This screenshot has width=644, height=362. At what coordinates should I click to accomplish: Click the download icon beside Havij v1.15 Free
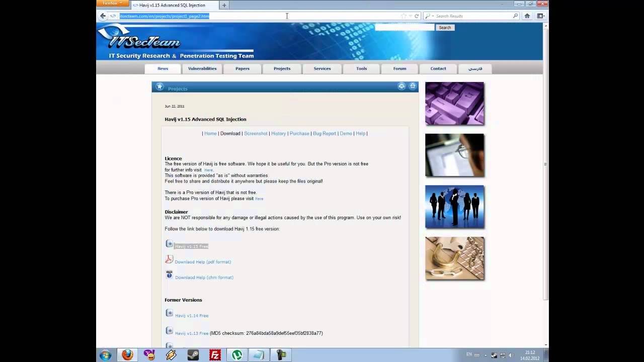(169, 244)
